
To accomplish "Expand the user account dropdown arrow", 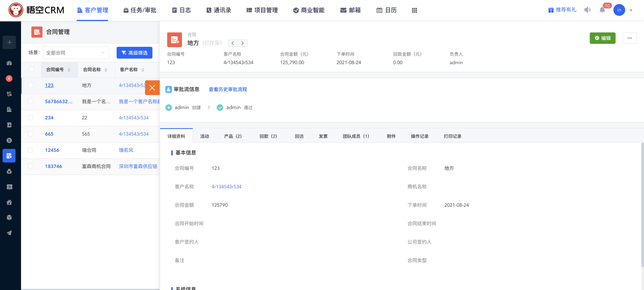I will [631, 10].
